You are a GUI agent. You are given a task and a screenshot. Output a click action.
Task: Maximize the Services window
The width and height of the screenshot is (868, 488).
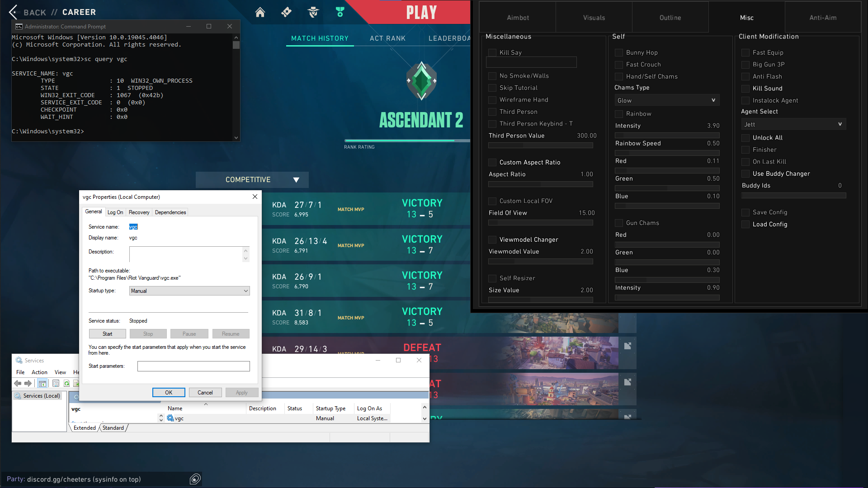point(398,360)
